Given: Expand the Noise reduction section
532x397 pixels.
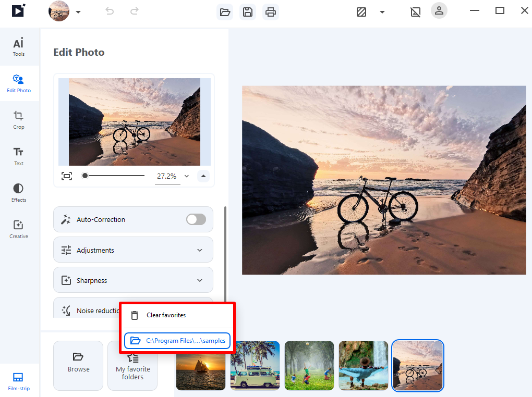Looking at the screenshot, I should pyautogui.click(x=86, y=309).
